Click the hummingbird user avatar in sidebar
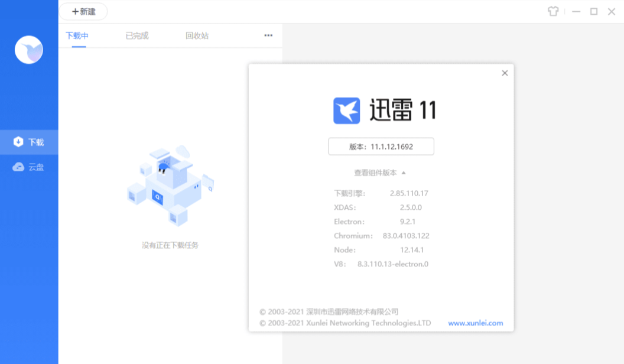The width and height of the screenshot is (624, 364). click(x=29, y=50)
